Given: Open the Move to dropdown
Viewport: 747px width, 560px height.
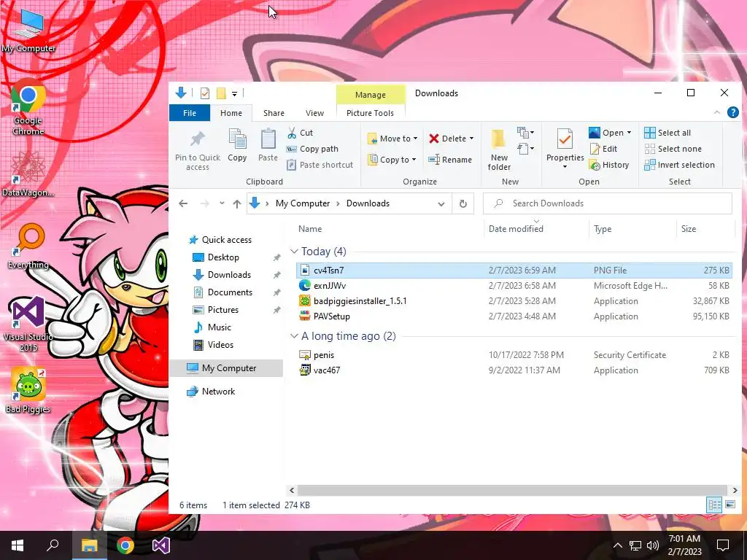Looking at the screenshot, I should 392,139.
